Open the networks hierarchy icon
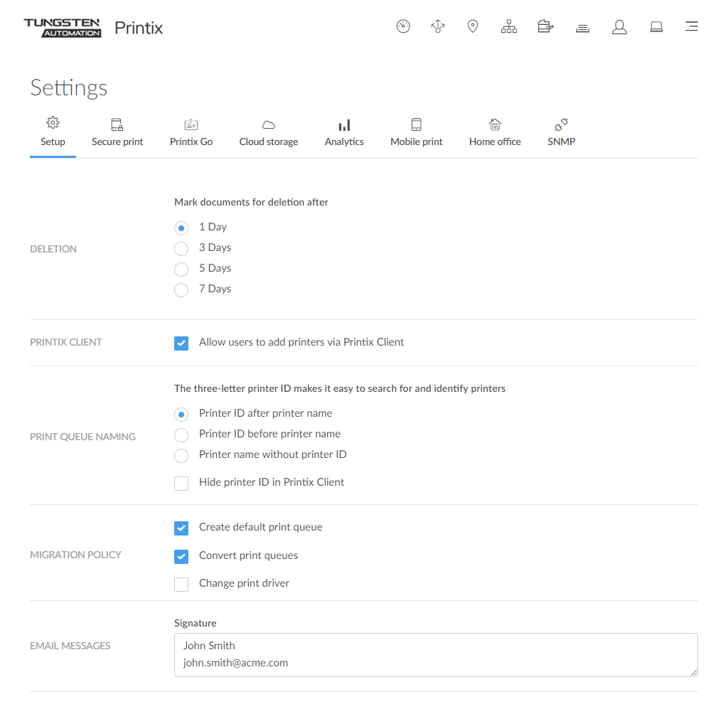The width and height of the screenshot is (728, 714). [x=509, y=27]
